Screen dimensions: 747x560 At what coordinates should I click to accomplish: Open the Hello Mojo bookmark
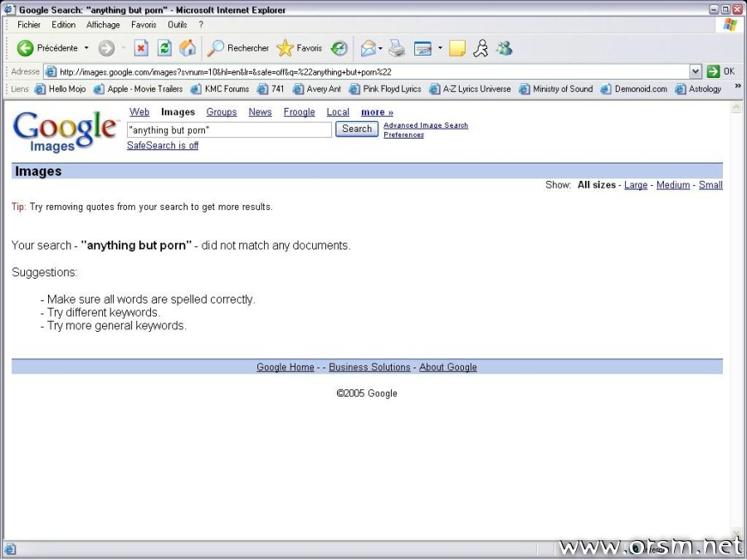61,89
